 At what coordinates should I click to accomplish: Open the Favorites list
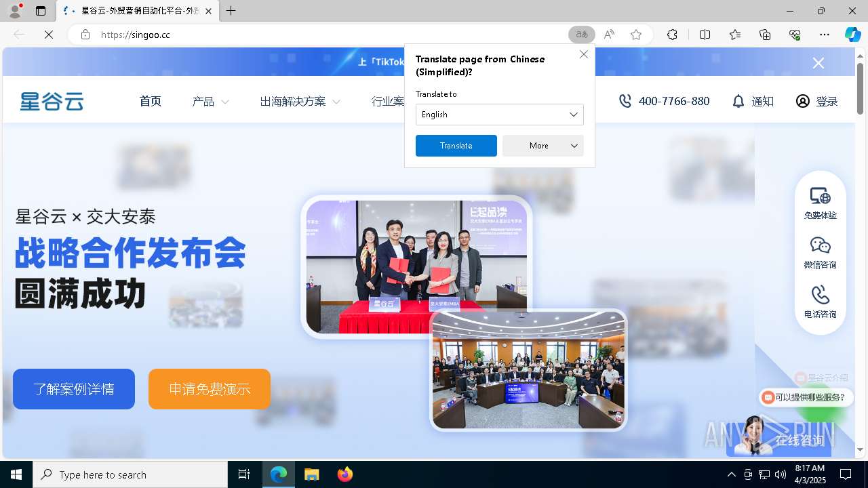tap(735, 35)
